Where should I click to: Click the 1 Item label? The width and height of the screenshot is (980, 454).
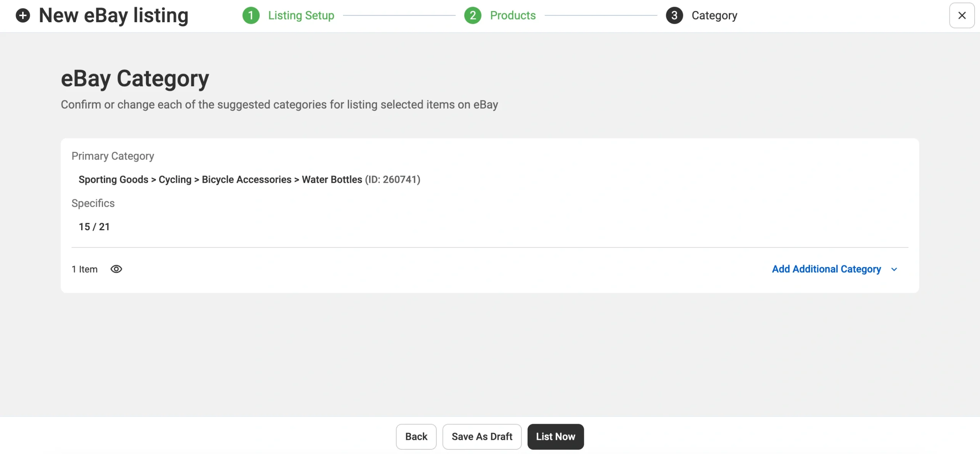tap(85, 269)
